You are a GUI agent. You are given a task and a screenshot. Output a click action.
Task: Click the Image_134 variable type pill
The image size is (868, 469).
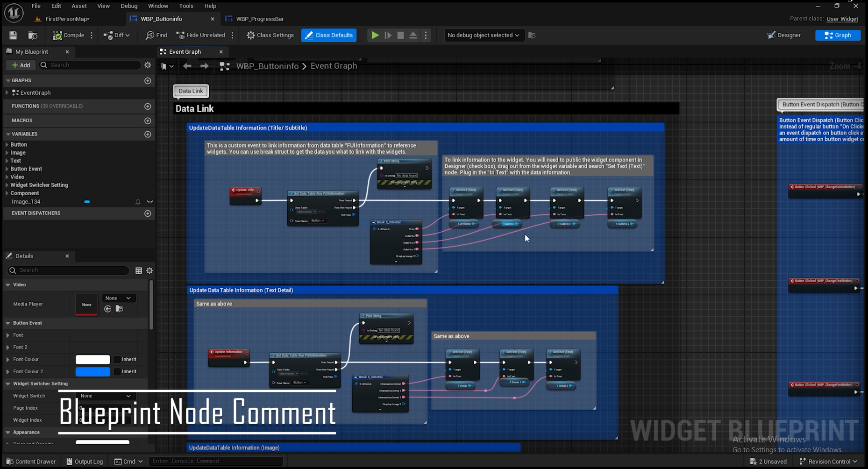[x=87, y=202]
